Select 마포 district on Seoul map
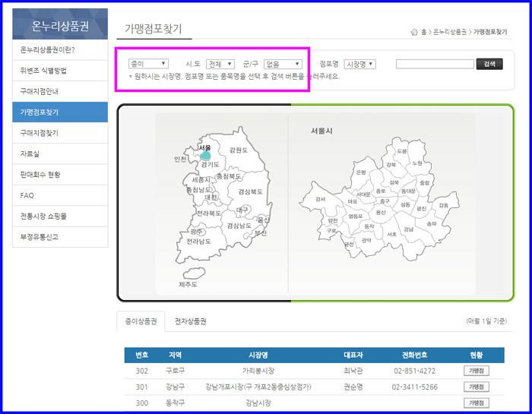The image size is (532, 414). [353, 201]
